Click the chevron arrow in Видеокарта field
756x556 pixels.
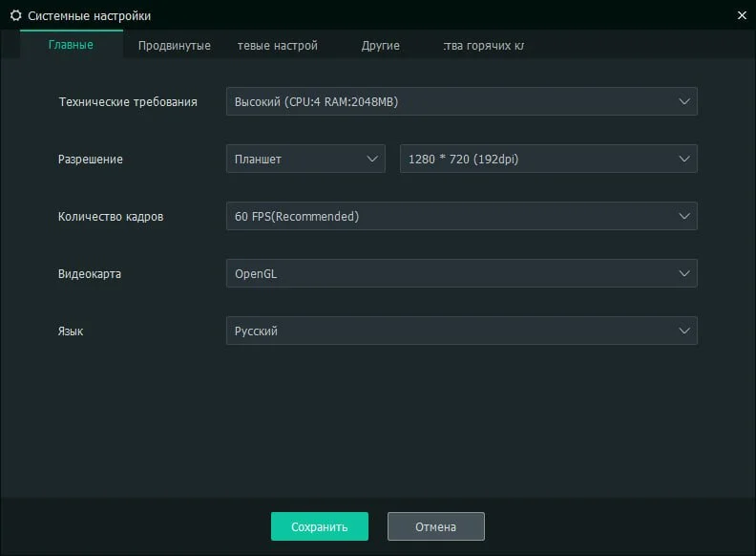click(684, 273)
